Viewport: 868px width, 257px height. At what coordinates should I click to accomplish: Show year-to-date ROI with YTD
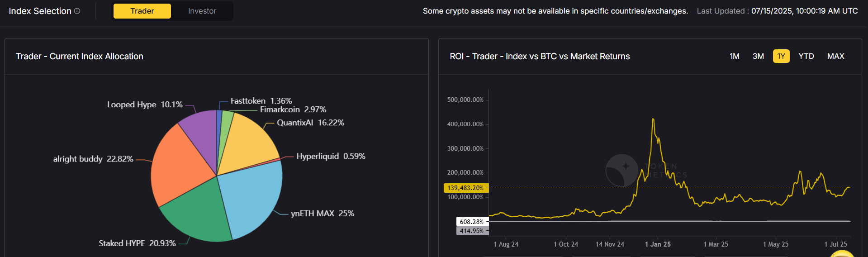[806, 56]
